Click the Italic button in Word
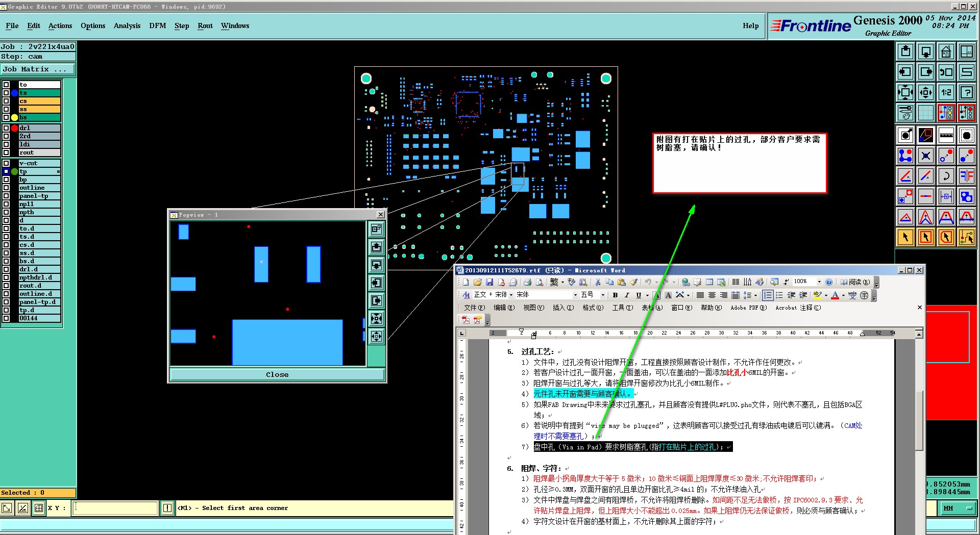Screen dimensions: 980x535 coord(627,295)
